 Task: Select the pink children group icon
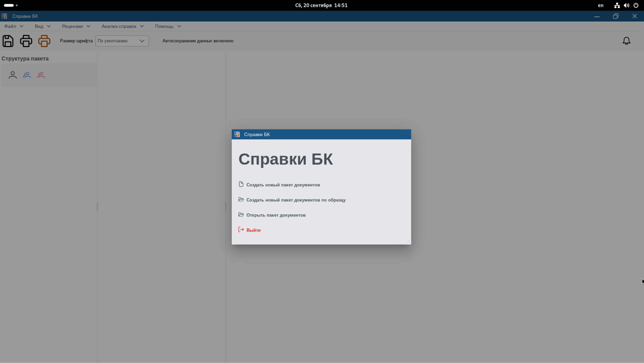coord(41,75)
